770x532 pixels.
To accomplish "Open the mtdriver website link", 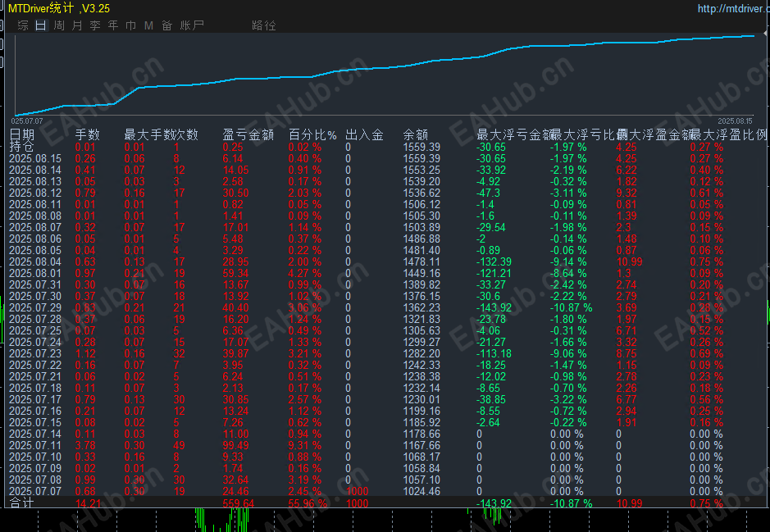I will click(733, 8).
